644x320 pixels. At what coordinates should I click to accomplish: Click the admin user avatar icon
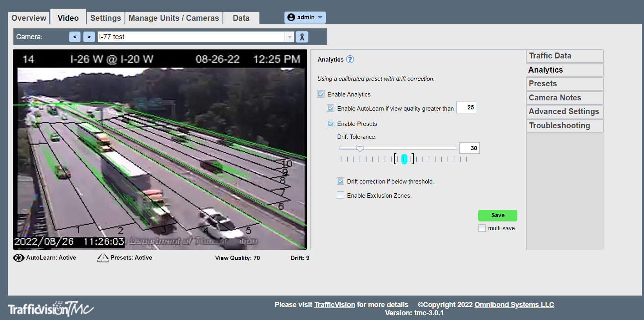coord(291,17)
